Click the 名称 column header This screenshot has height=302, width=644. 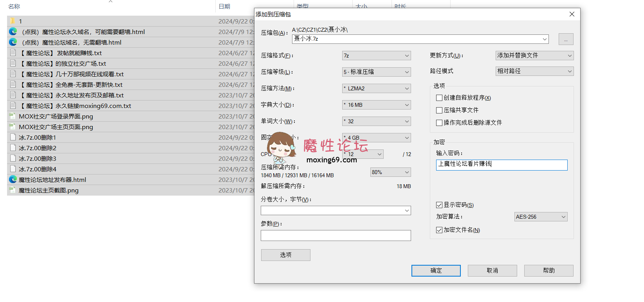point(14,6)
